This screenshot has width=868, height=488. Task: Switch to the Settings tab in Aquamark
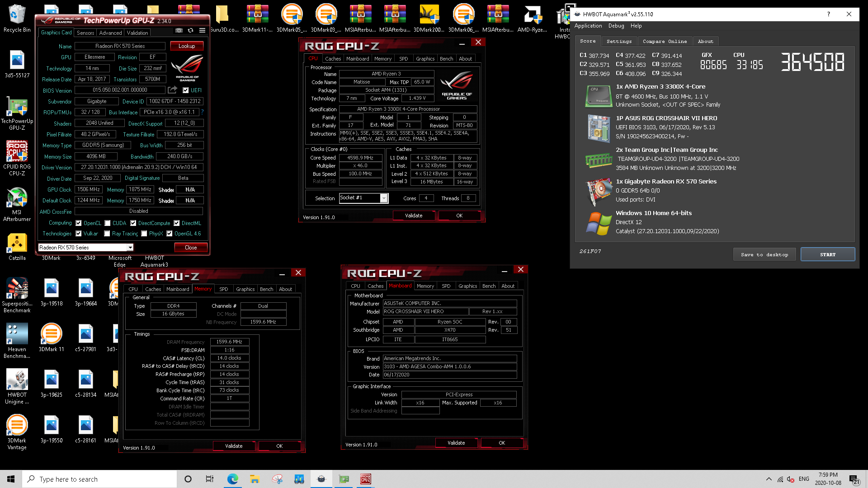pos(619,41)
